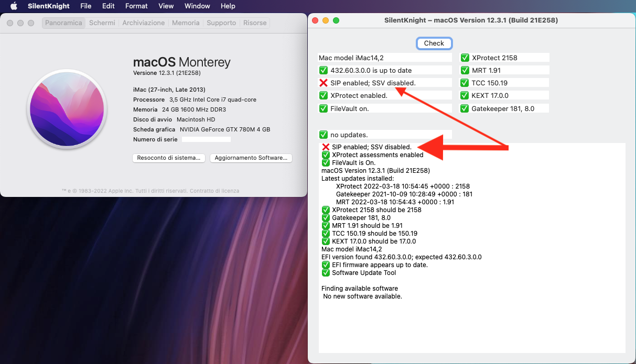Open the Format menu
This screenshot has width=636, height=364.
tap(136, 6)
